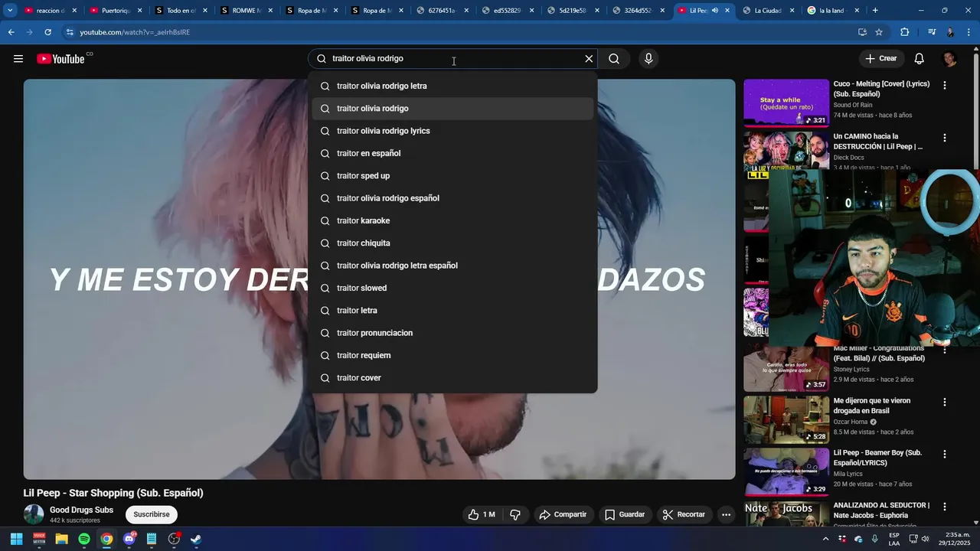Image resolution: width=980 pixels, height=551 pixels.
Task: Select suggestion 'traitor cover'
Action: [452, 378]
